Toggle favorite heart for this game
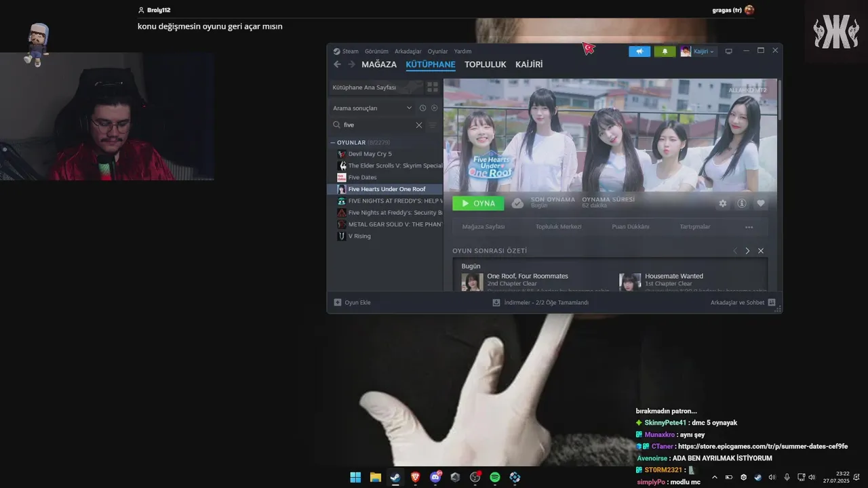 pos(760,203)
